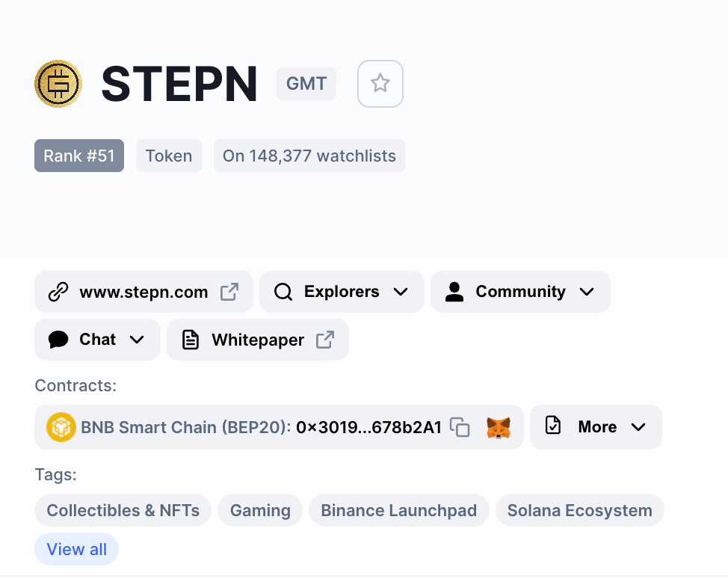Click external-link icon beside Whitepaper
The image size is (728, 579).
click(325, 340)
